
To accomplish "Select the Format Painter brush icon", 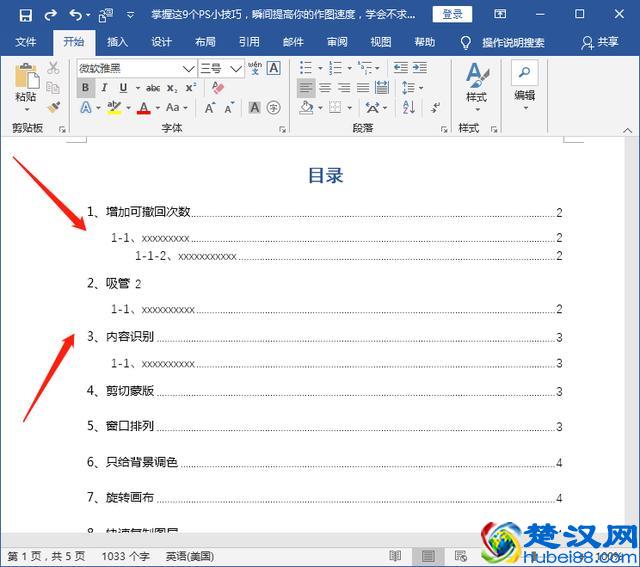I will point(53,107).
